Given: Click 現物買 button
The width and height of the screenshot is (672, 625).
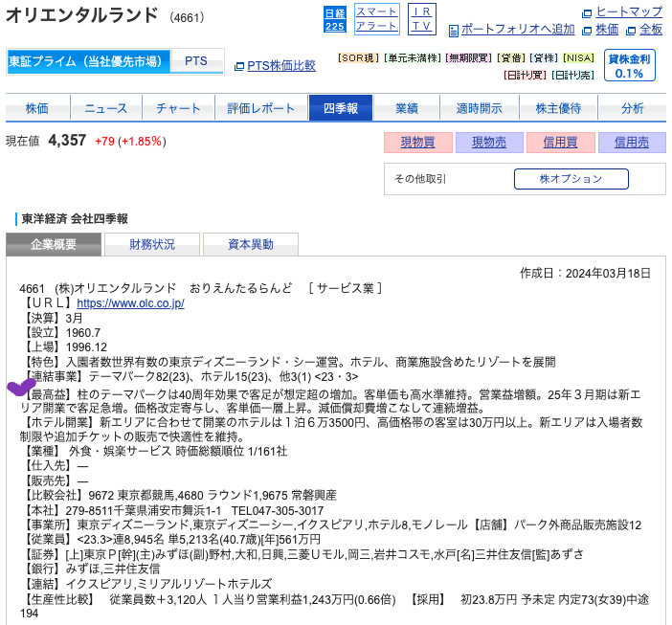Looking at the screenshot, I should coord(418,143).
